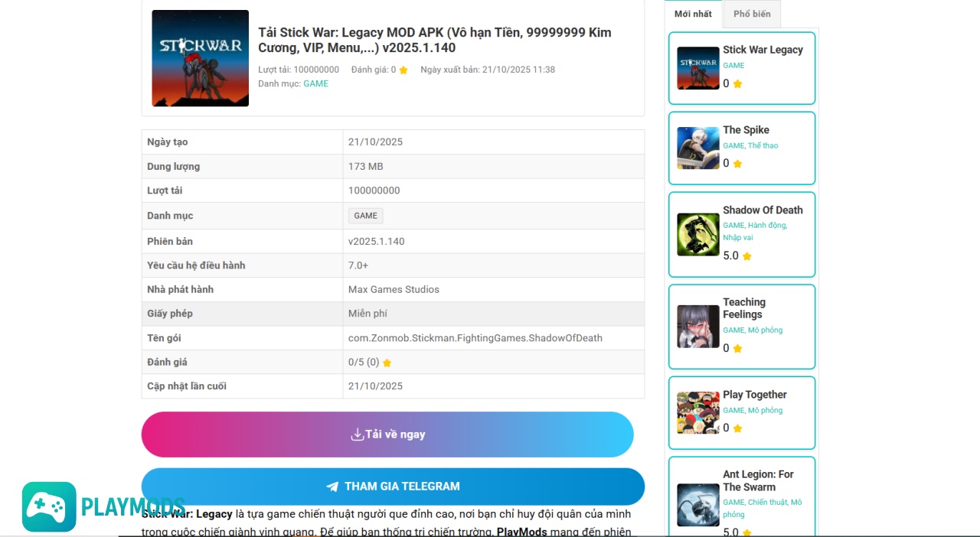Open Hành động category under Shadow Of Death
980x537 pixels.
767,226
